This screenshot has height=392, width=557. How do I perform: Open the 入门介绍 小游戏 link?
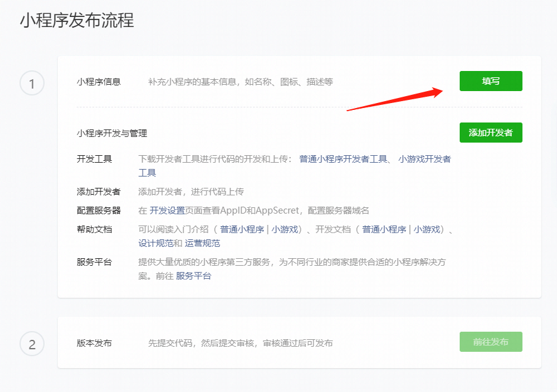tap(284, 229)
